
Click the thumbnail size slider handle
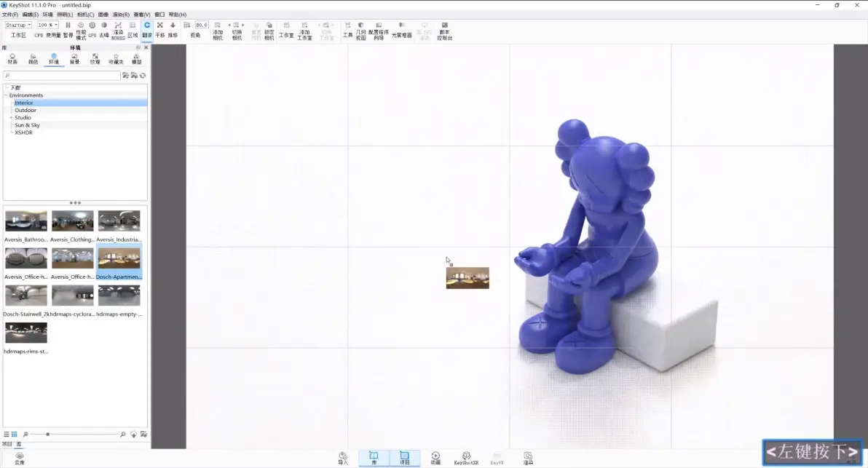tap(47, 435)
